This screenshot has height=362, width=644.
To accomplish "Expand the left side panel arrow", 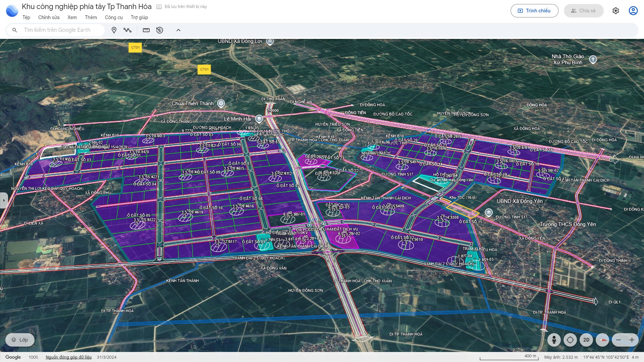I will 4,200.
